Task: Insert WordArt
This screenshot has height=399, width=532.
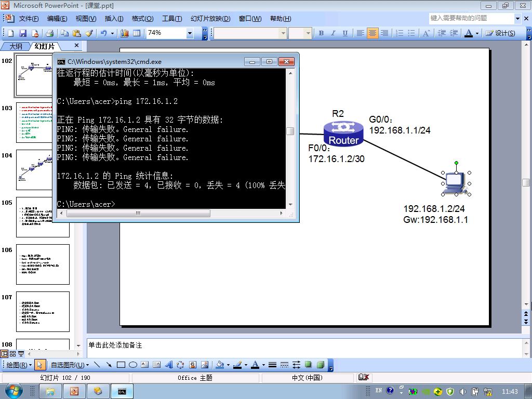Action: point(169,365)
